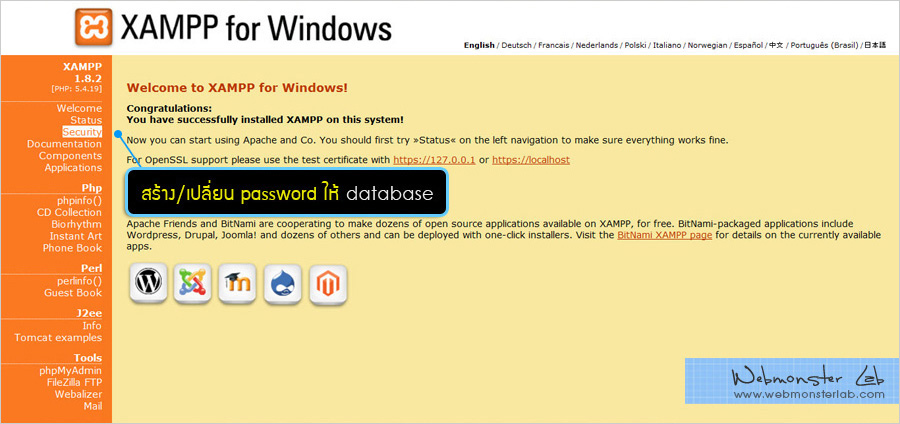The width and height of the screenshot is (900, 424).
Task: Click the WordPress application icon
Action: pos(149,282)
